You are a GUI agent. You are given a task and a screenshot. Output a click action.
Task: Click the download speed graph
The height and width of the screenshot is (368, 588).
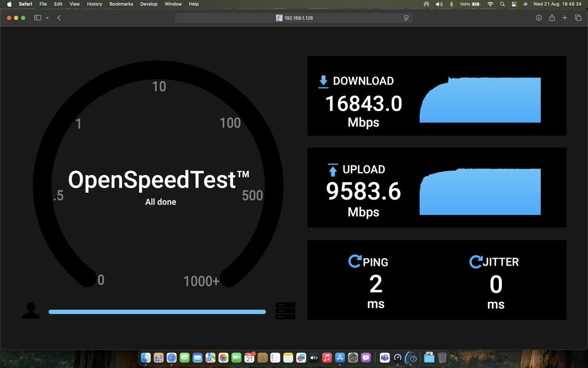(x=480, y=99)
